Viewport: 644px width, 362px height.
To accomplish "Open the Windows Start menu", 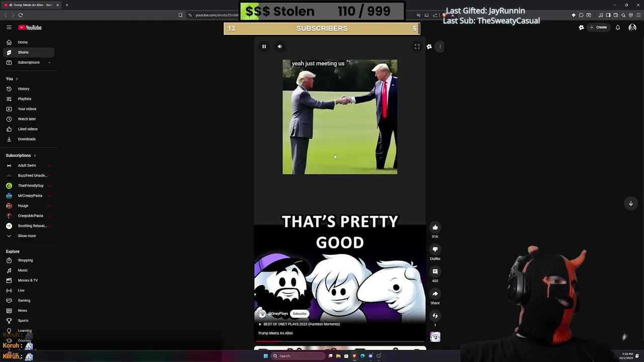I will pos(266,356).
